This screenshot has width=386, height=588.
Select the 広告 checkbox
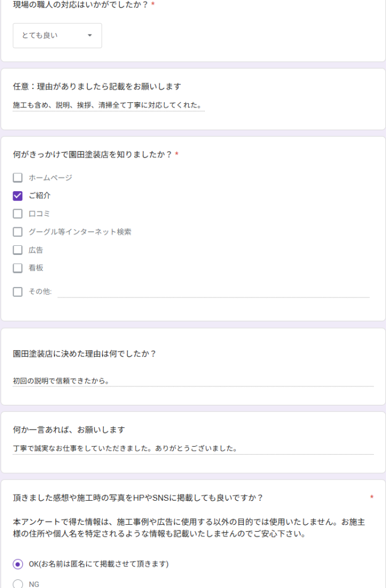pyautogui.click(x=18, y=250)
